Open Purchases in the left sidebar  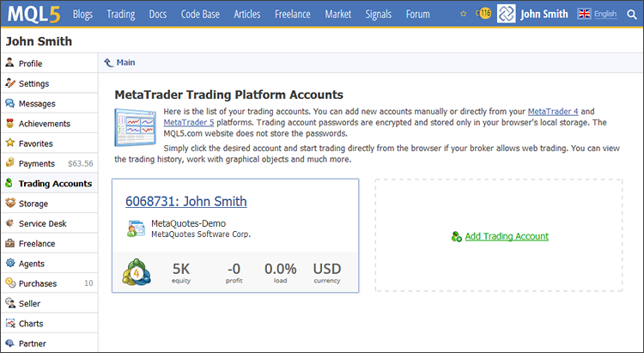point(38,283)
